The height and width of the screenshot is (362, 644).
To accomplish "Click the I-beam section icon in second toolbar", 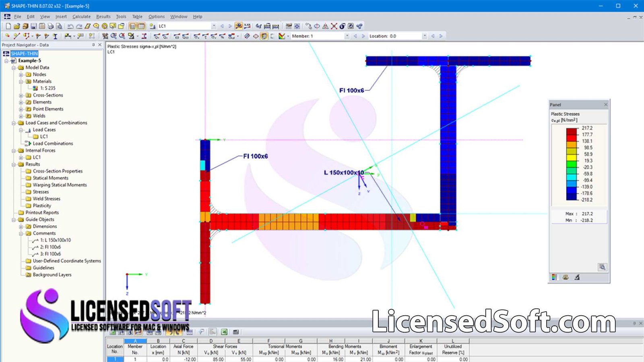I will point(55,36).
